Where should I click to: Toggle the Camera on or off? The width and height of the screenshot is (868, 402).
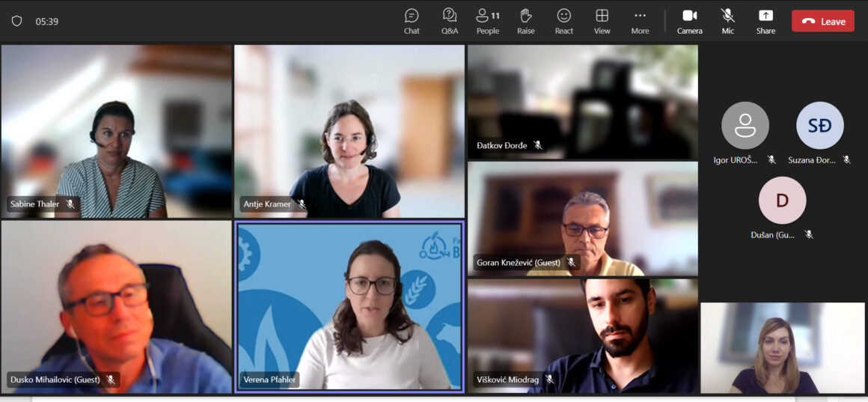(x=689, y=21)
